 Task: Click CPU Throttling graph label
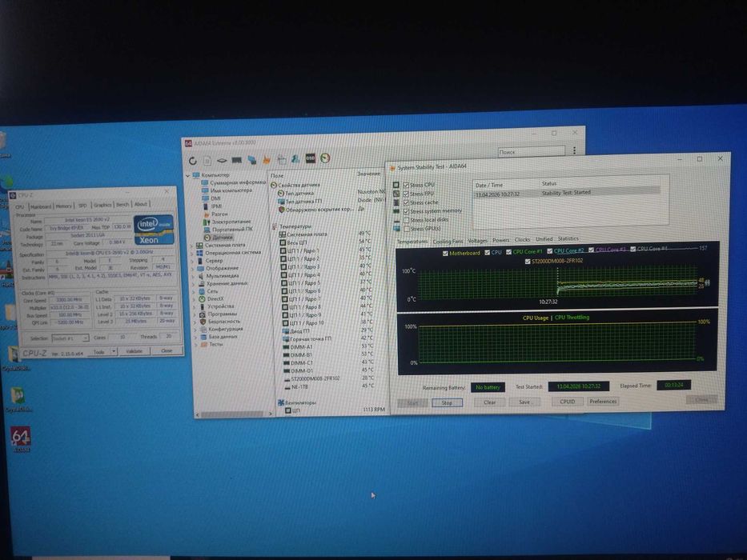(x=572, y=317)
